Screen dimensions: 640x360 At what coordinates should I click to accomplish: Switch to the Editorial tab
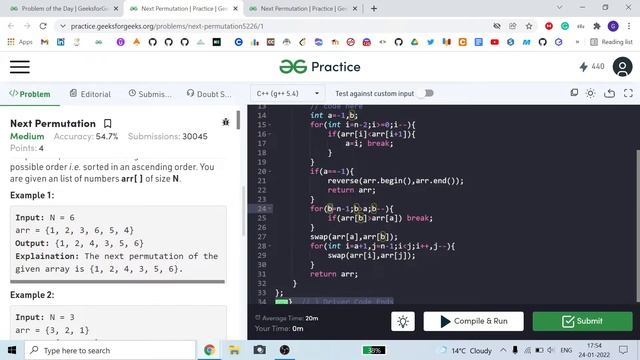(x=90, y=94)
